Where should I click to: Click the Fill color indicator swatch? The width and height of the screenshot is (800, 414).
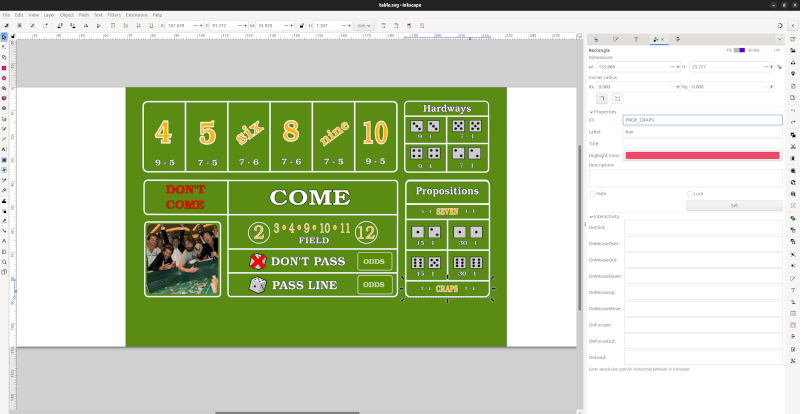click(739, 50)
